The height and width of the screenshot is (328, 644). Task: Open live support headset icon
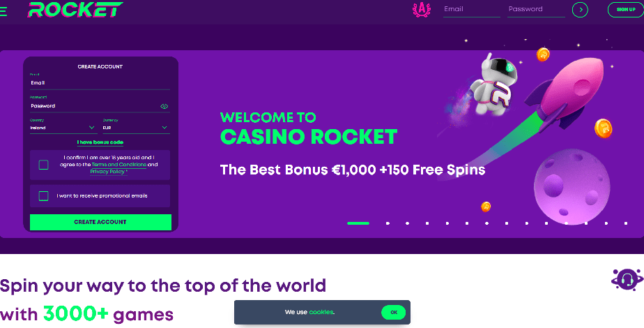click(x=627, y=280)
